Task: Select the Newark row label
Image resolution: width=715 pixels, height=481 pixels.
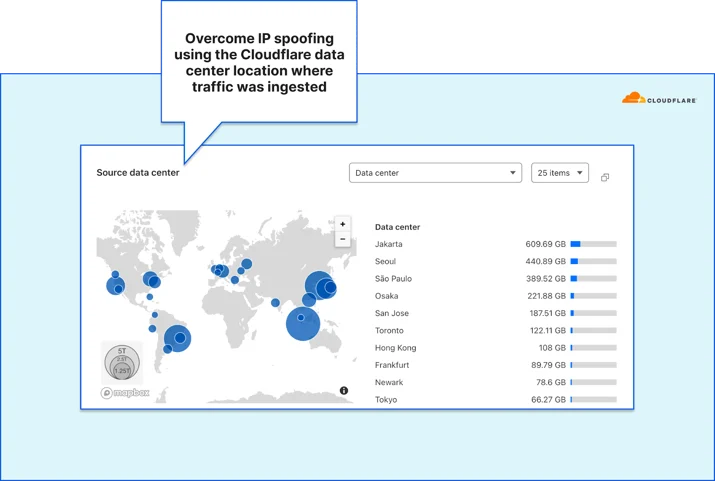Action: click(389, 383)
